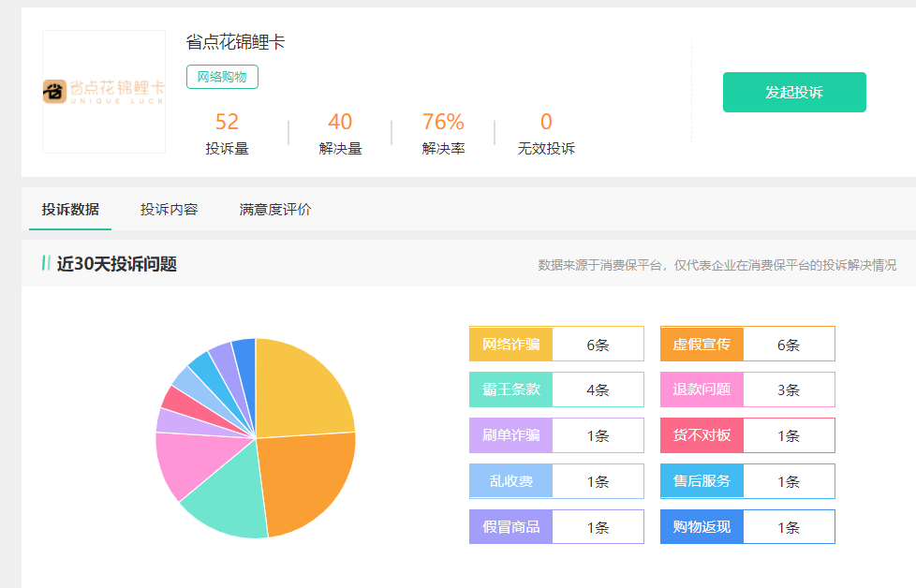The width and height of the screenshot is (916, 588).
Task: Click the 虚假宣传 orange legend label
Action: tap(702, 344)
